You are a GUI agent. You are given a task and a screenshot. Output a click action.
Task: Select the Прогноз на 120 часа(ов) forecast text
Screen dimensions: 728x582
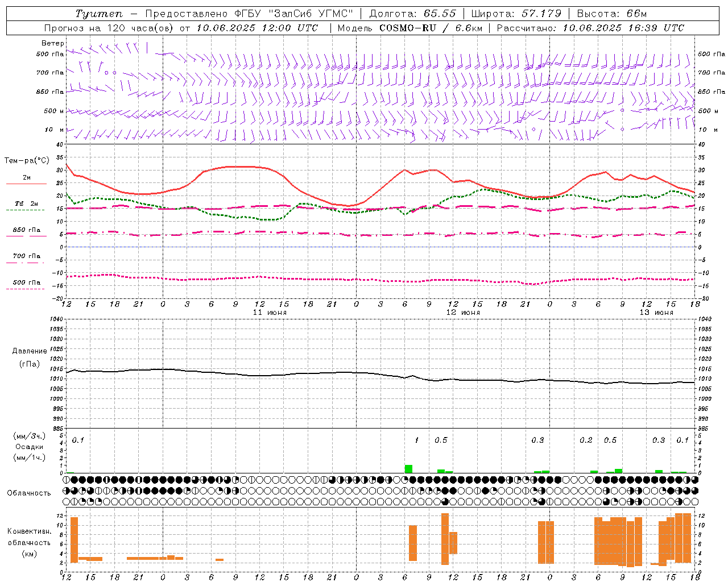click(x=109, y=28)
